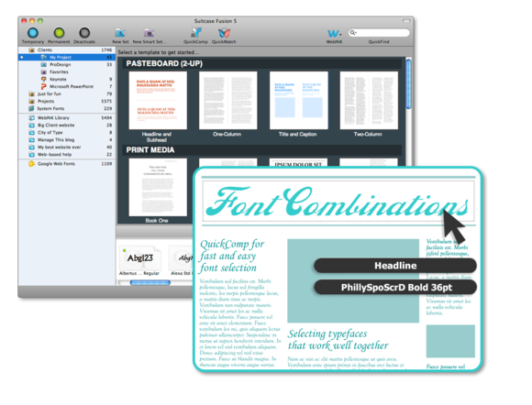Click the PhillySpoScrD Bold 36pt pill
This screenshot has width=532, height=405.
tap(395, 288)
